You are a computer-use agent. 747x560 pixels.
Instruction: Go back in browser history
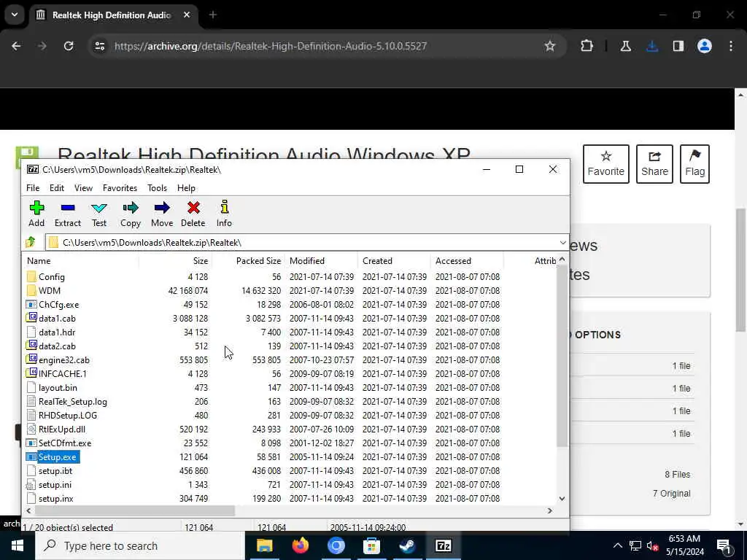coord(16,46)
